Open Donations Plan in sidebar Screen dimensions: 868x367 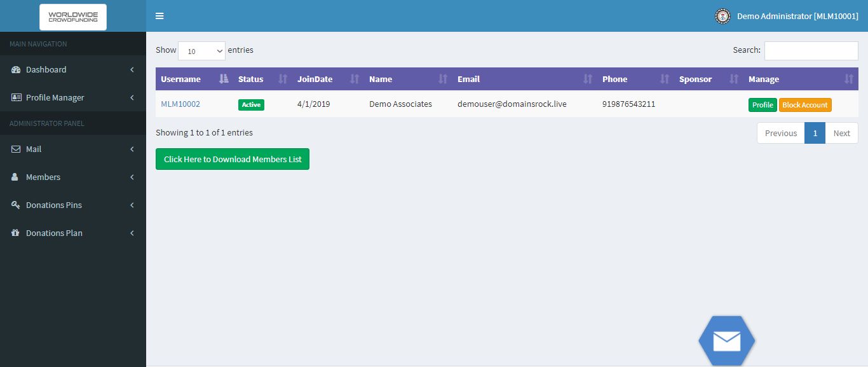coord(73,233)
